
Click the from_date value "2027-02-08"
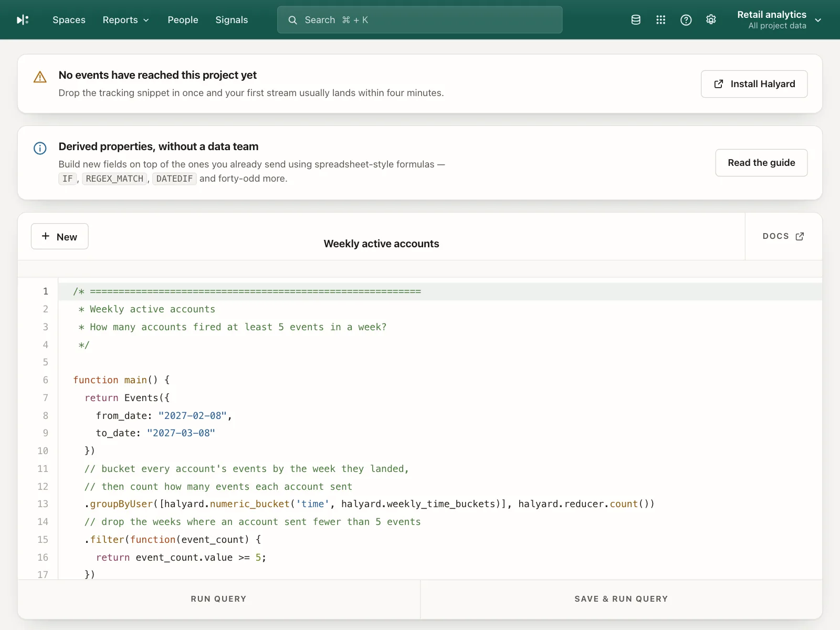pos(192,416)
